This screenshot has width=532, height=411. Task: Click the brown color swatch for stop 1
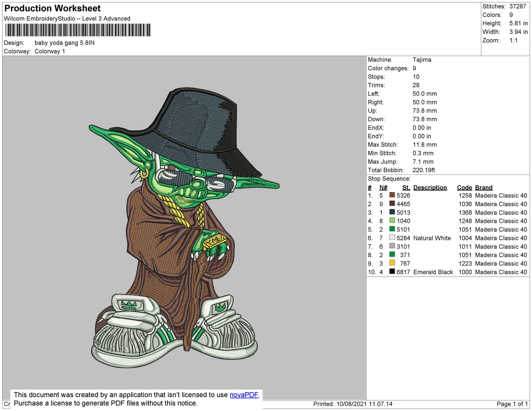click(x=392, y=195)
